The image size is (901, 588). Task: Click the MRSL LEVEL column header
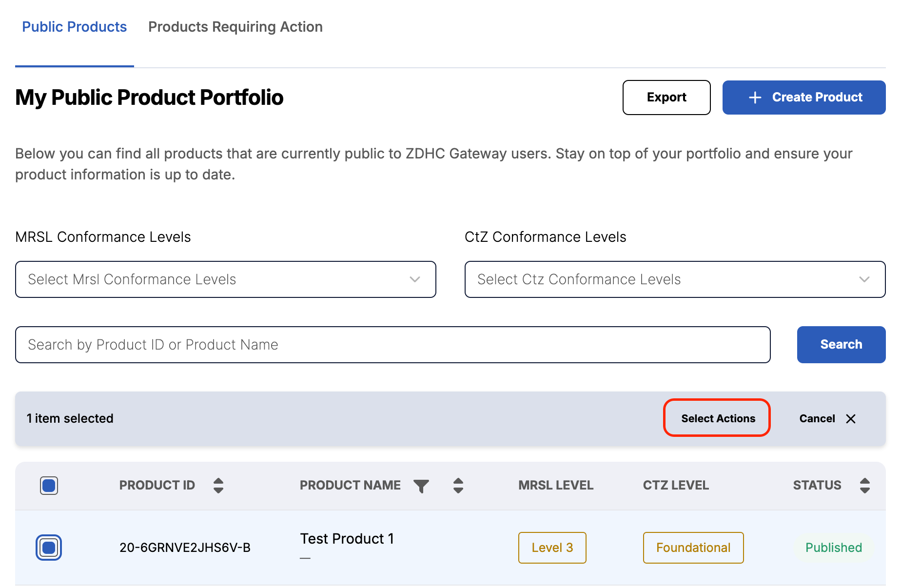pyautogui.click(x=556, y=485)
